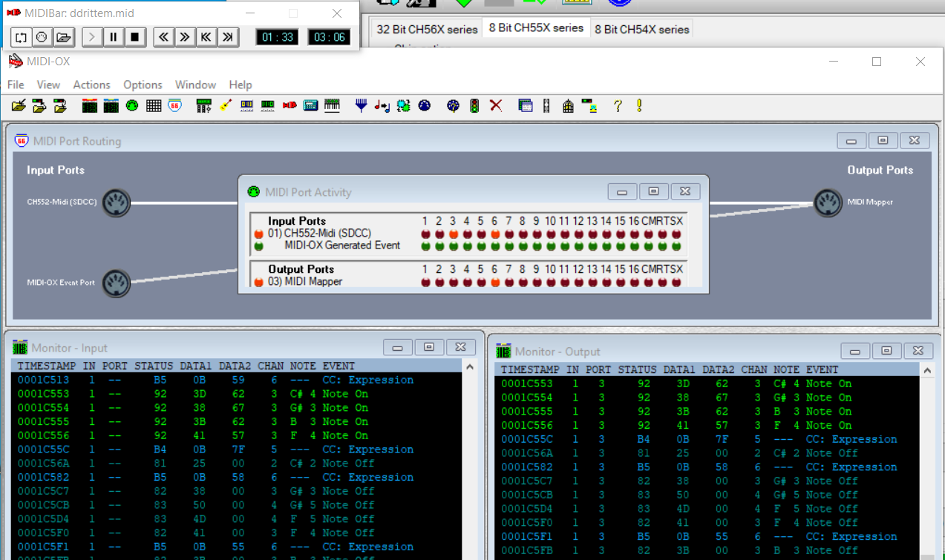Click the blue device panel toolbar icon

[x=311, y=106]
